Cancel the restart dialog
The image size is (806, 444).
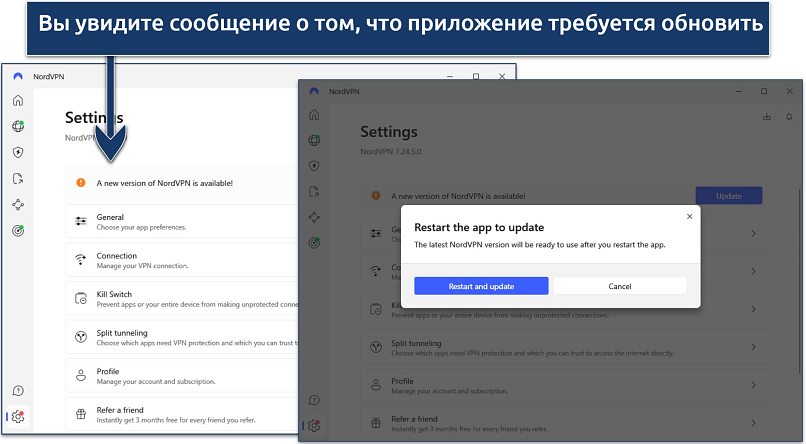pyautogui.click(x=620, y=286)
